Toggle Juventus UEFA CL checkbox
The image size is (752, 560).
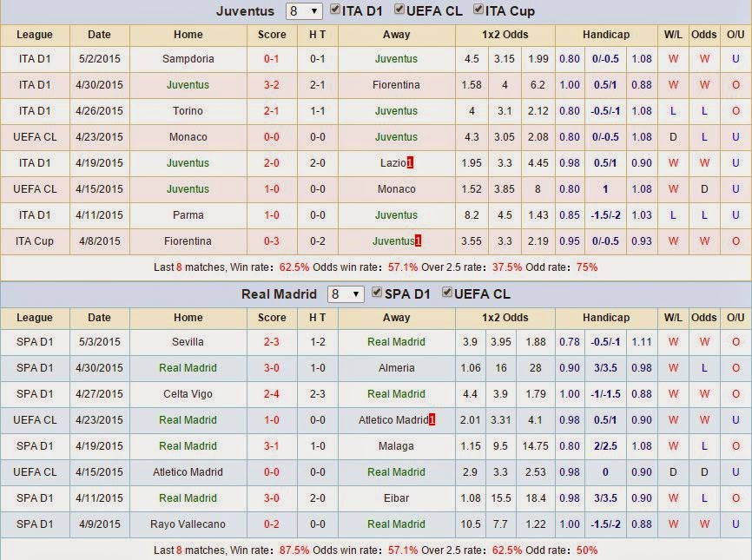click(399, 10)
